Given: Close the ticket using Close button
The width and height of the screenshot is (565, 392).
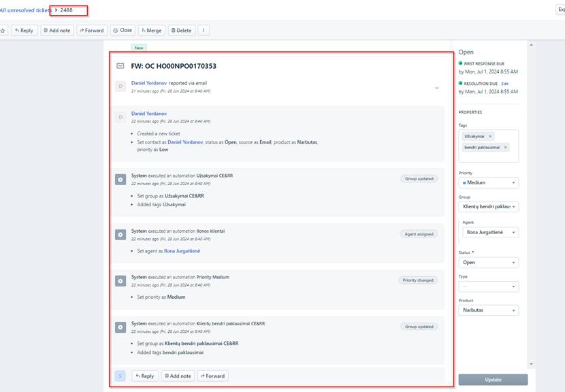Looking at the screenshot, I should pos(123,30).
